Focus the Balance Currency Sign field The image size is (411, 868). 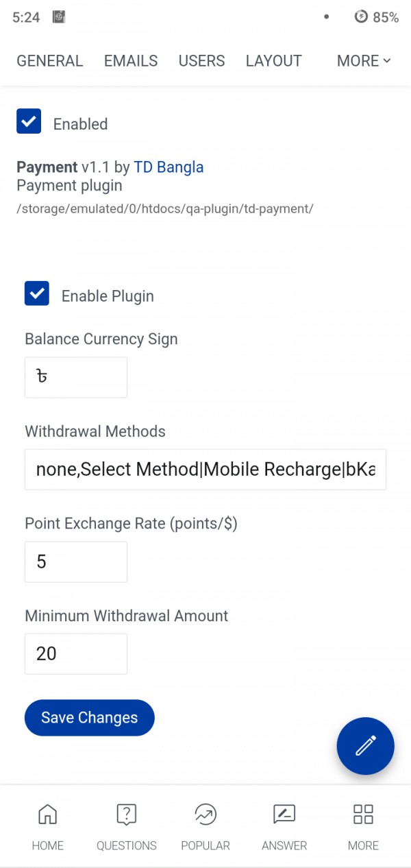[76, 377]
